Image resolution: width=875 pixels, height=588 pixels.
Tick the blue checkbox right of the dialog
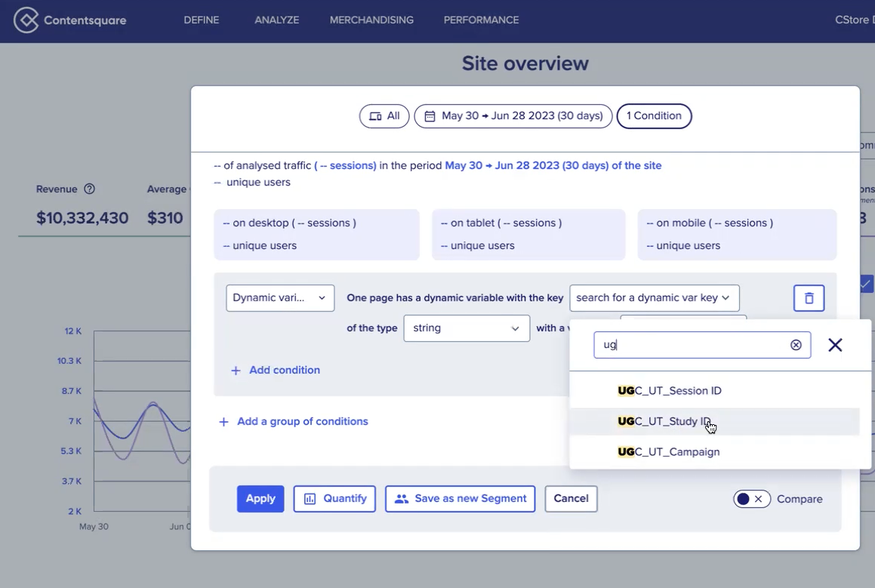pyautogui.click(x=866, y=284)
